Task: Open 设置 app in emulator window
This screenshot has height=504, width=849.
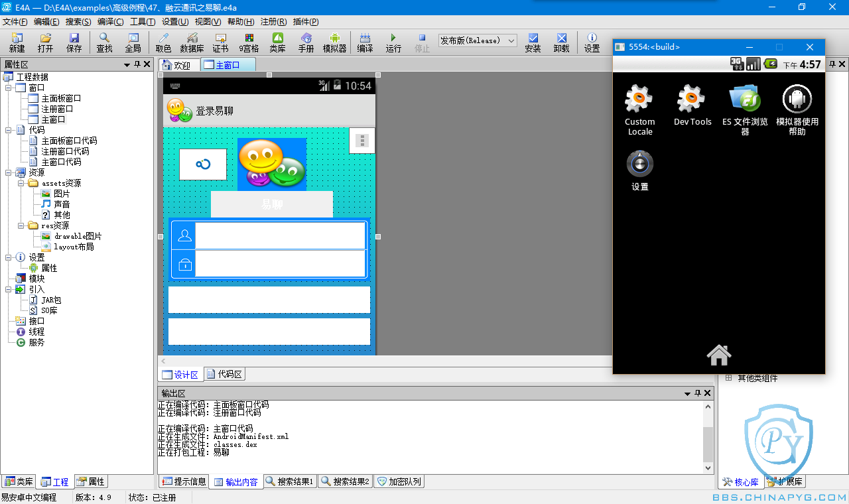Action: (639, 170)
